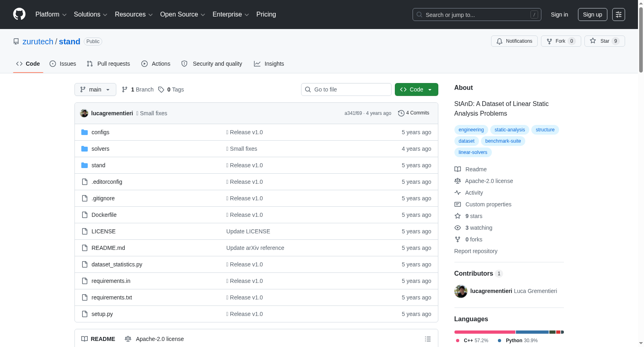
Task: Open the README tab in the file viewer header
Action: 98,339
